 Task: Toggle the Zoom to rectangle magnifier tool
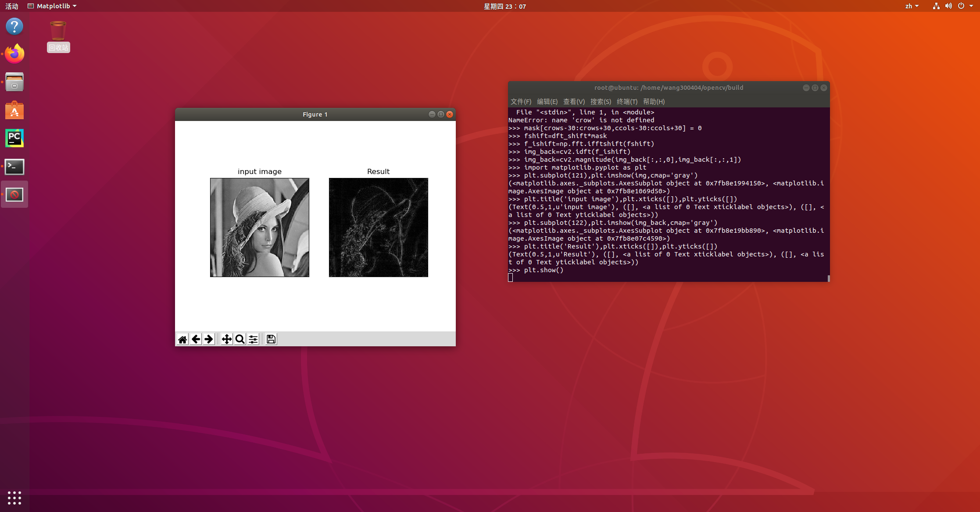click(240, 339)
